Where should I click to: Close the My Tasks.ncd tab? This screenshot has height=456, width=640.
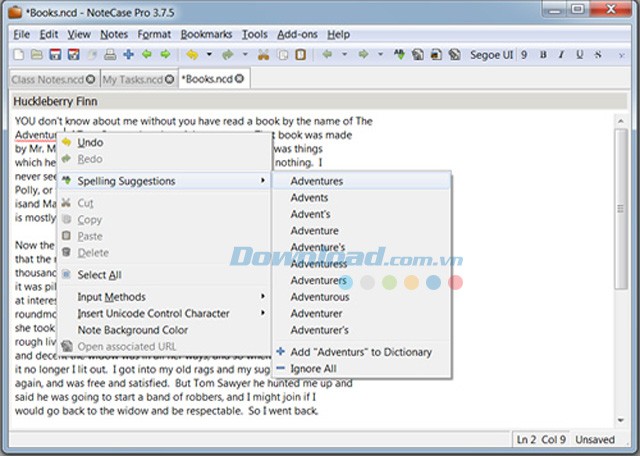point(170,79)
